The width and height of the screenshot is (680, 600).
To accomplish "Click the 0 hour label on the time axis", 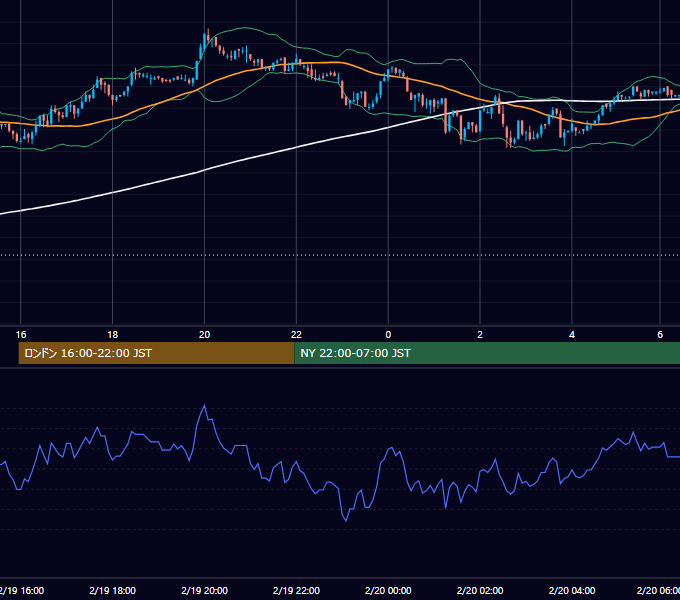I will coord(388,335).
